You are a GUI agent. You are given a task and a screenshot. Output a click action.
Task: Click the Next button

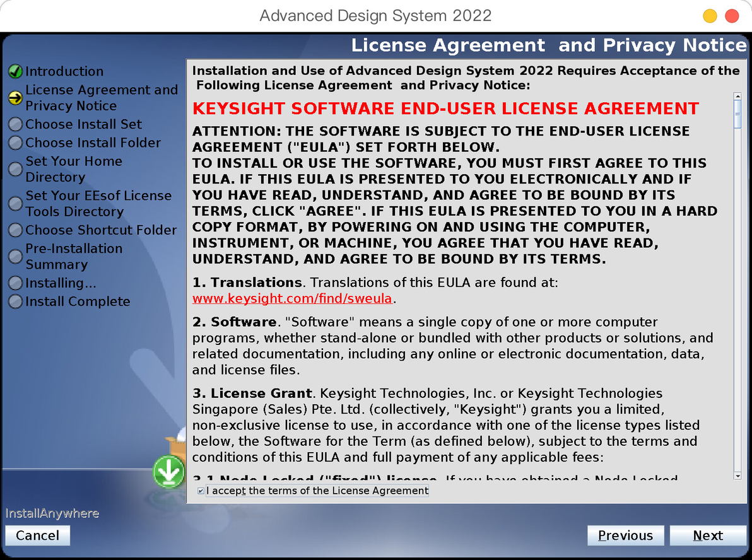(708, 535)
